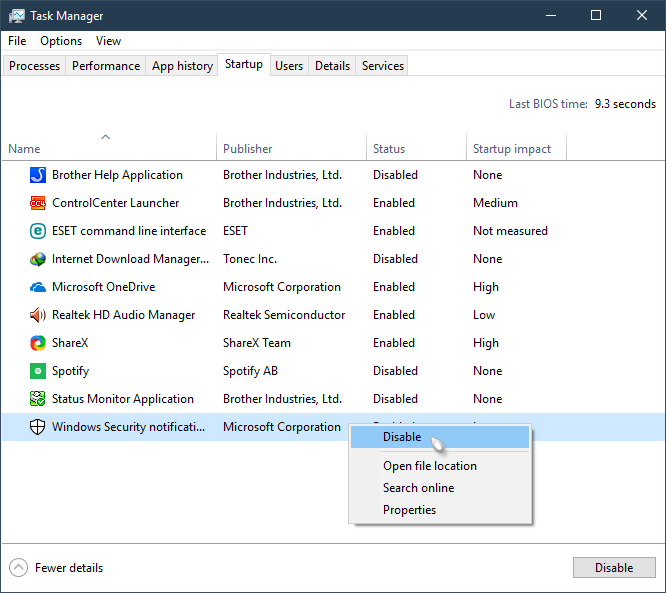Image resolution: width=666 pixels, height=593 pixels.
Task: Select the Spotify row name
Action: coord(71,371)
